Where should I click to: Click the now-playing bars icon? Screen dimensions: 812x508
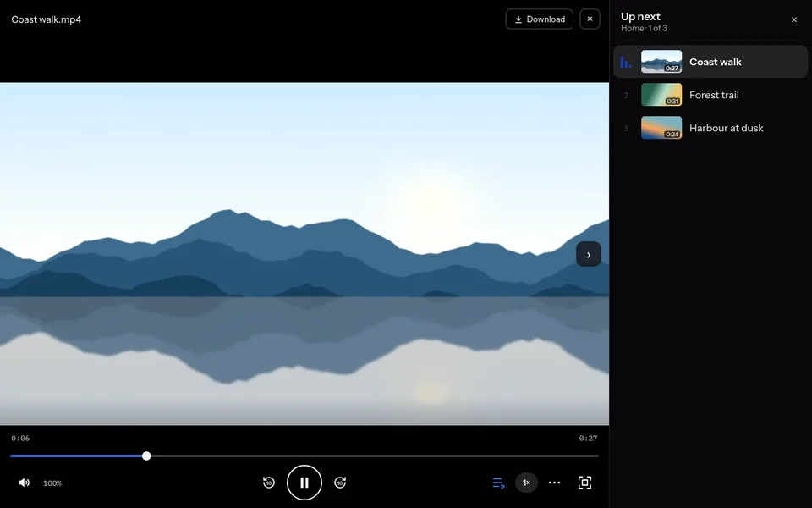click(x=626, y=62)
